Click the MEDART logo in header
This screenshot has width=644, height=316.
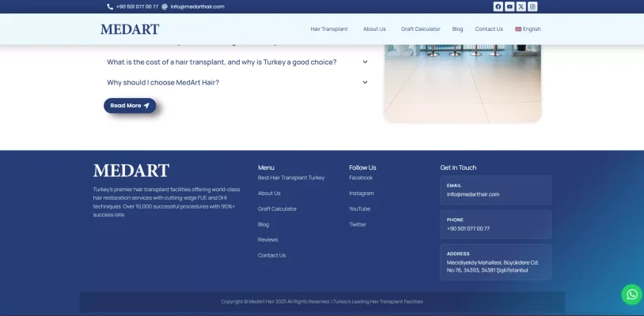[130, 29]
